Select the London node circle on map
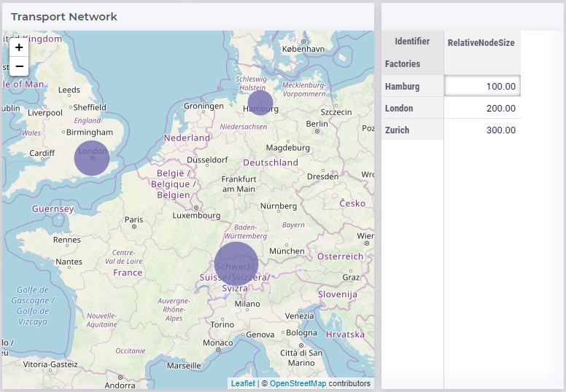 click(x=92, y=158)
